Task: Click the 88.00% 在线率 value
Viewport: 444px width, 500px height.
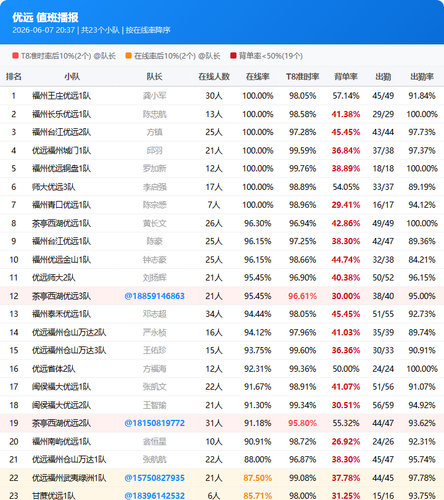Action: [258, 460]
